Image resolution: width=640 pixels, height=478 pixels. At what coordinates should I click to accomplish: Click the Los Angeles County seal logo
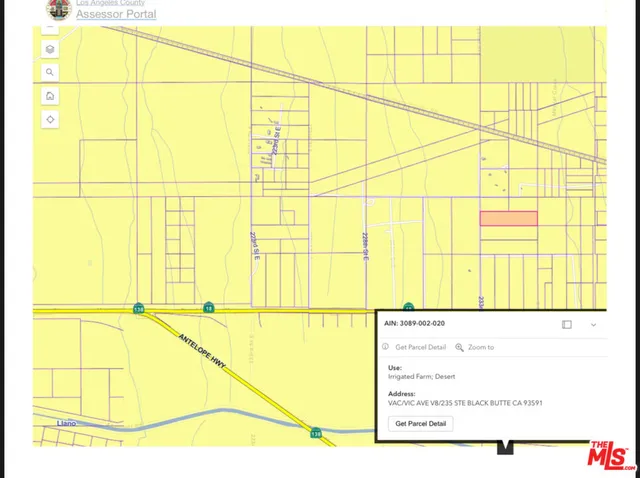coord(58,9)
